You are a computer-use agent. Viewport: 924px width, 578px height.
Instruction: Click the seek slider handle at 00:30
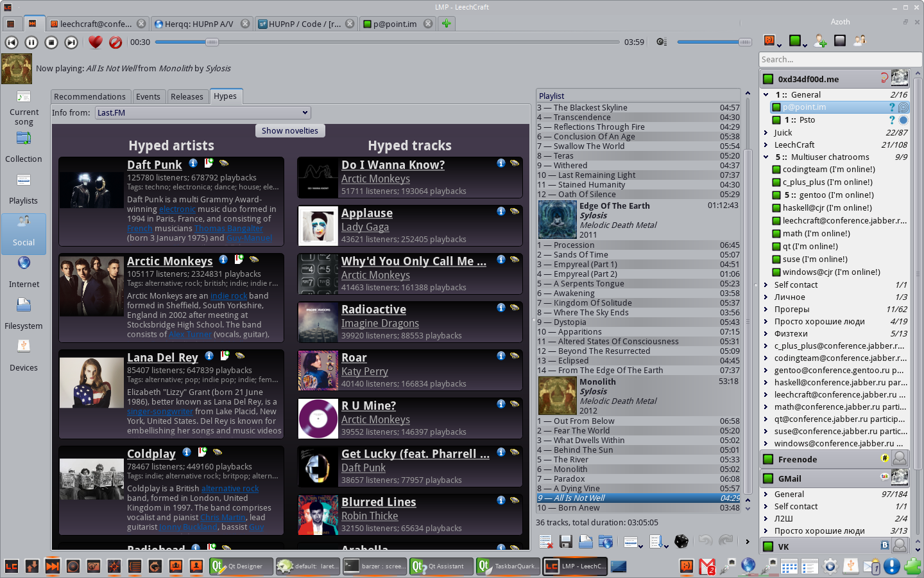pos(212,42)
